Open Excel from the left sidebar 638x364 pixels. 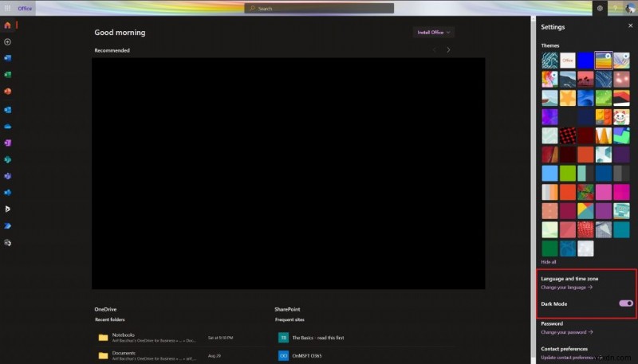click(x=8, y=75)
